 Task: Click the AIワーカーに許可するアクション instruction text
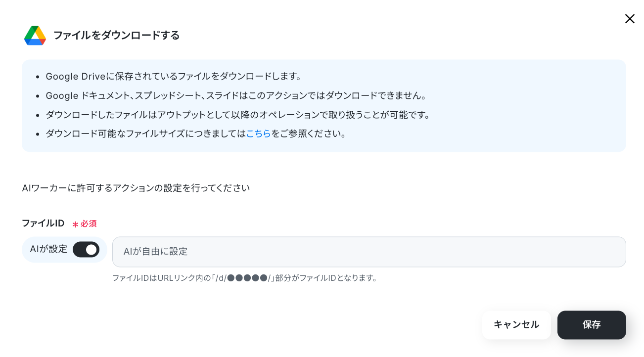136,188
